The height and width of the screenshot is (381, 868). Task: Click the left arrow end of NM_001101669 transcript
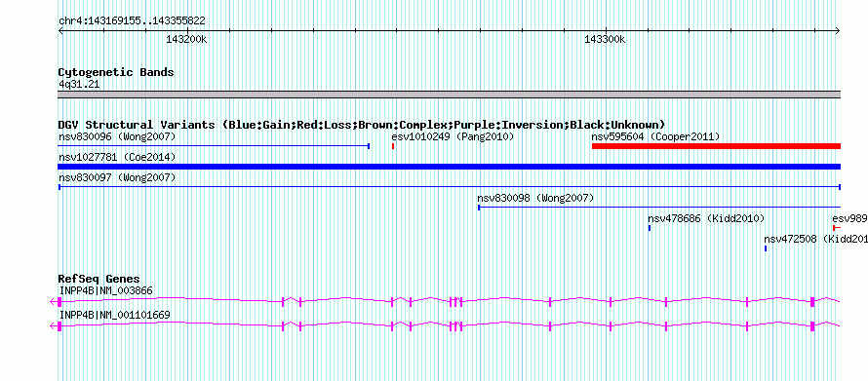pos(53,325)
